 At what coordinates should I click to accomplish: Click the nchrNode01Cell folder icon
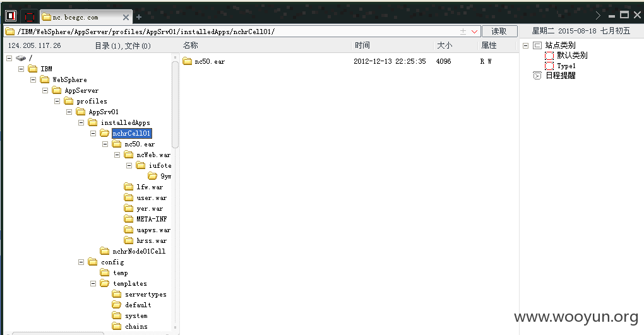click(105, 251)
